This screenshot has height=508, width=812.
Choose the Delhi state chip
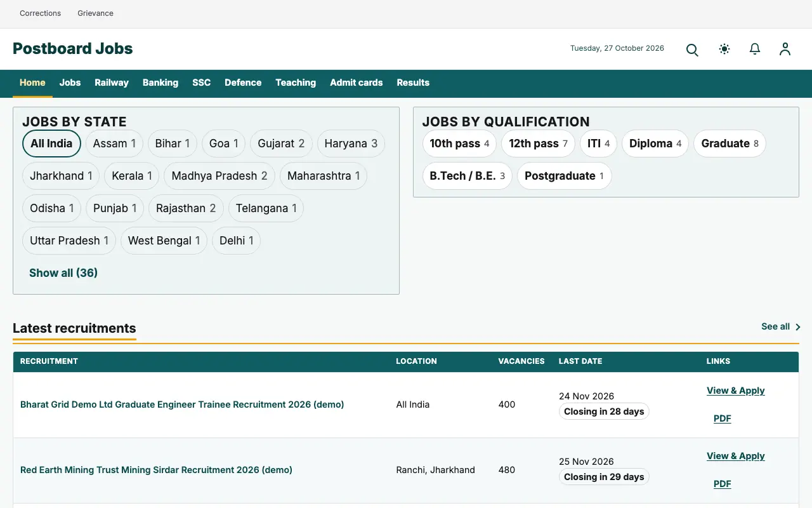click(236, 241)
